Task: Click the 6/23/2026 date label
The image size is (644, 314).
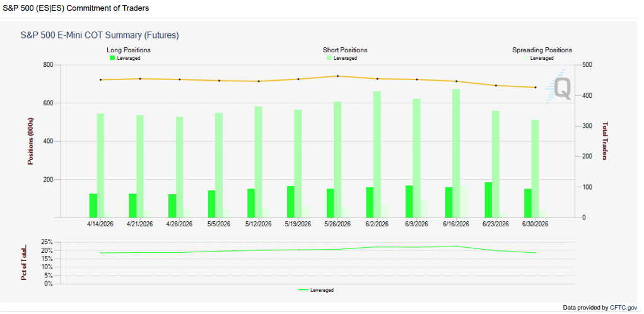Action: pos(495,224)
